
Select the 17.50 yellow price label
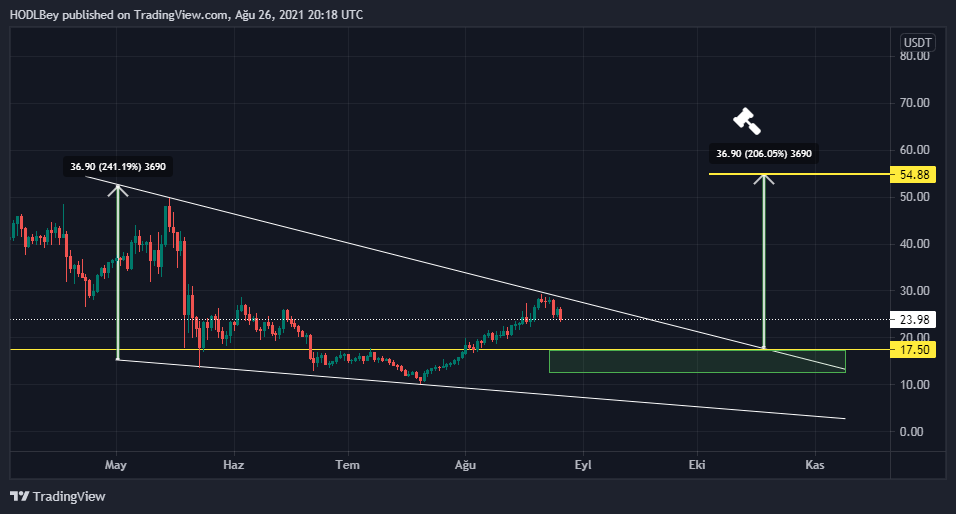coord(913,350)
